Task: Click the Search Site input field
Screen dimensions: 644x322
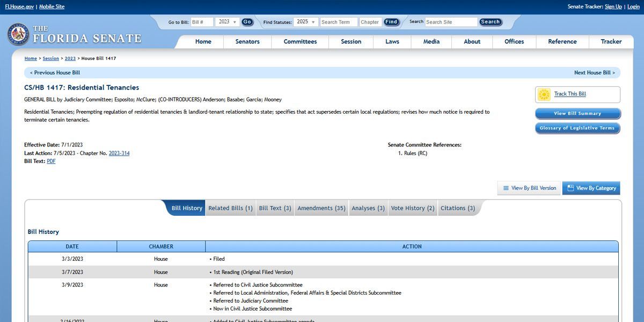Action: 451,22
